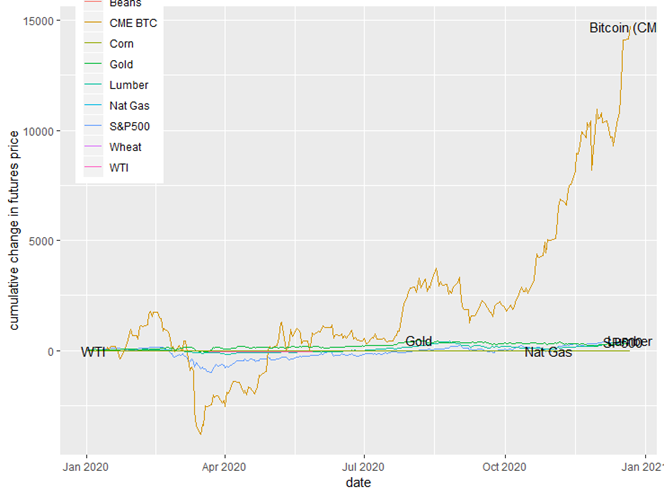
Task: Click the Jul 2020 x-axis tick label
Action: coord(363,465)
